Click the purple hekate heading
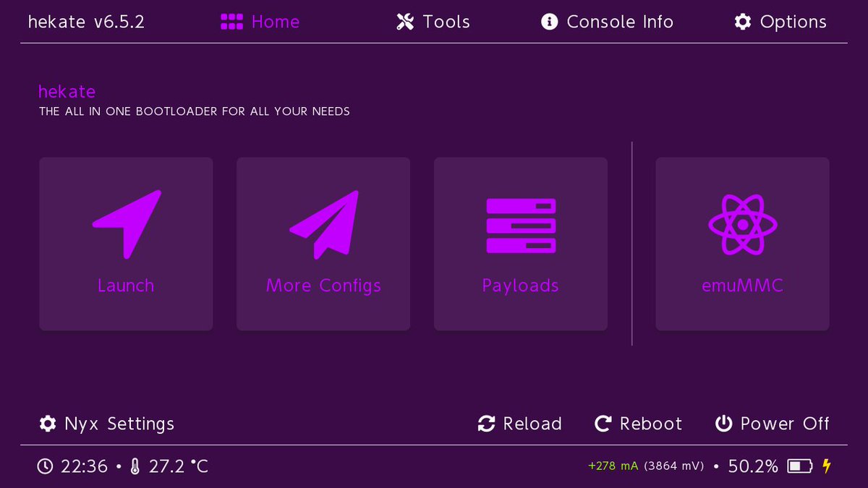Image resolution: width=868 pixels, height=488 pixels. coord(67,92)
